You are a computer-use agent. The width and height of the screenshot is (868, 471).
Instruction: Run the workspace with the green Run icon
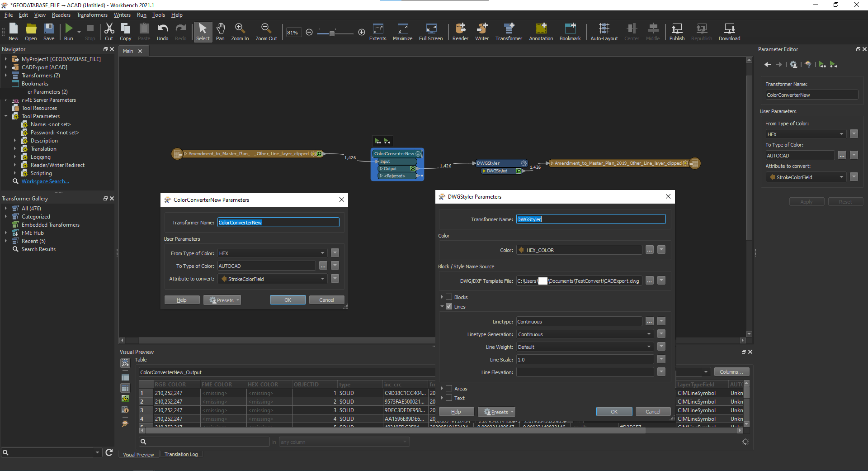pos(69,32)
